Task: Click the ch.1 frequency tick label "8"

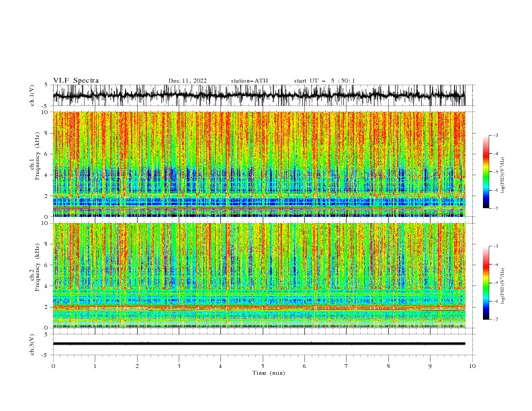Action: click(x=46, y=133)
